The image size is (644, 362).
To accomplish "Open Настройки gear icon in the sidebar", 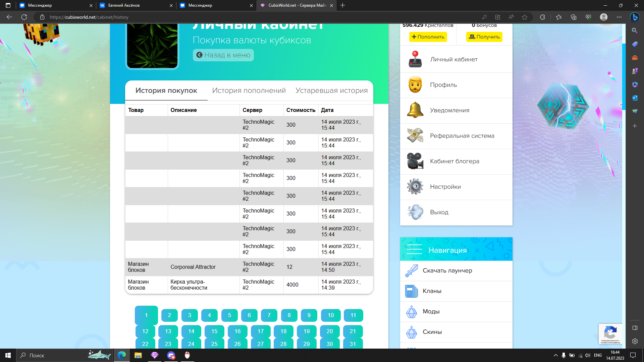I will (415, 187).
